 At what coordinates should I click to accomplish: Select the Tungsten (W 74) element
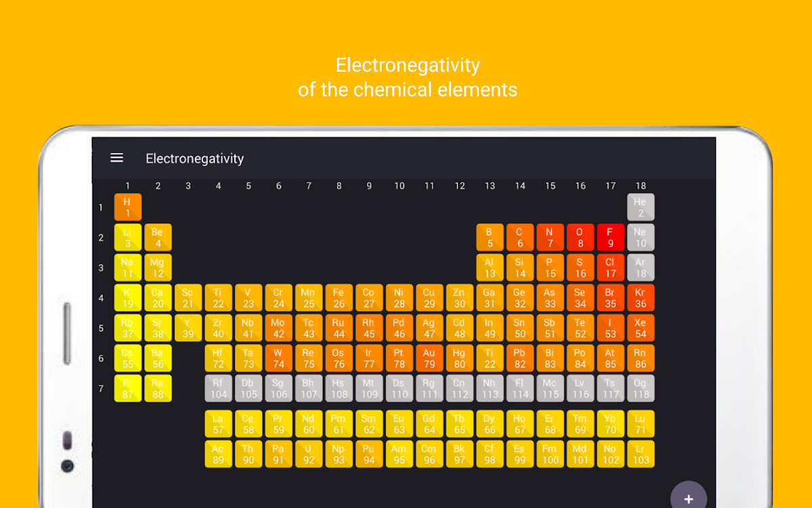[x=278, y=358]
